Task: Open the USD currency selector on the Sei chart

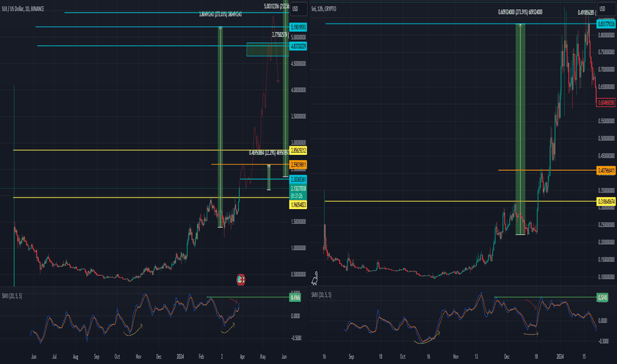Action: coord(606,9)
